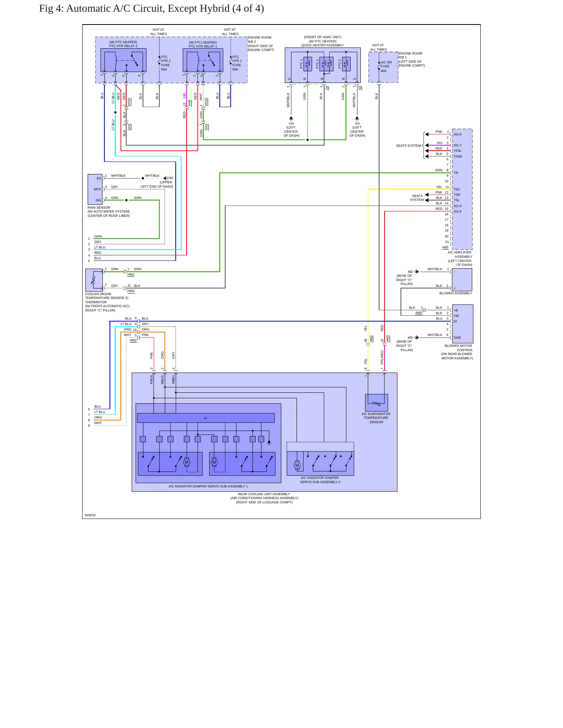Click the 'TSR' terminal label
Viewport: 563px width, 728px height.
pos(457,195)
